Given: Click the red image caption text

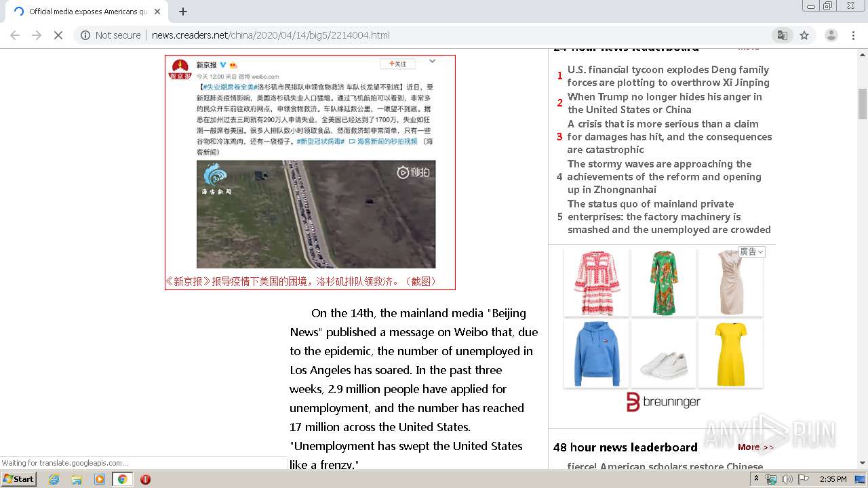Looking at the screenshot, I should (302, 281).
